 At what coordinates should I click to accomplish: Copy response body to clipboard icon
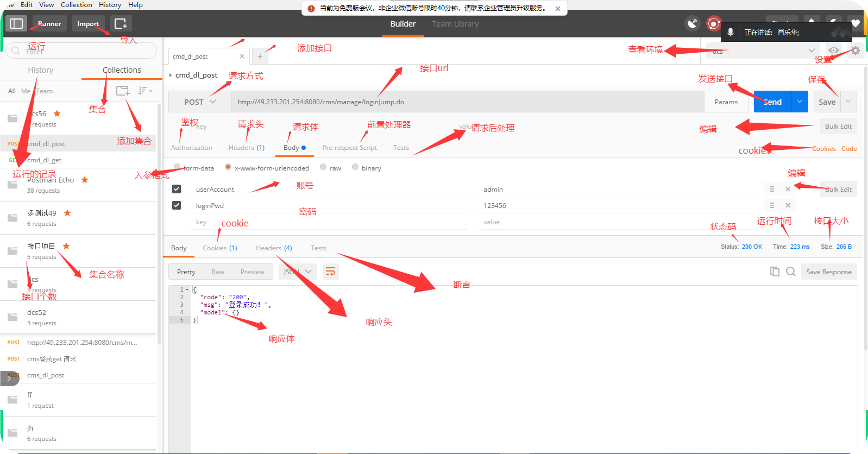coord(775,272)
